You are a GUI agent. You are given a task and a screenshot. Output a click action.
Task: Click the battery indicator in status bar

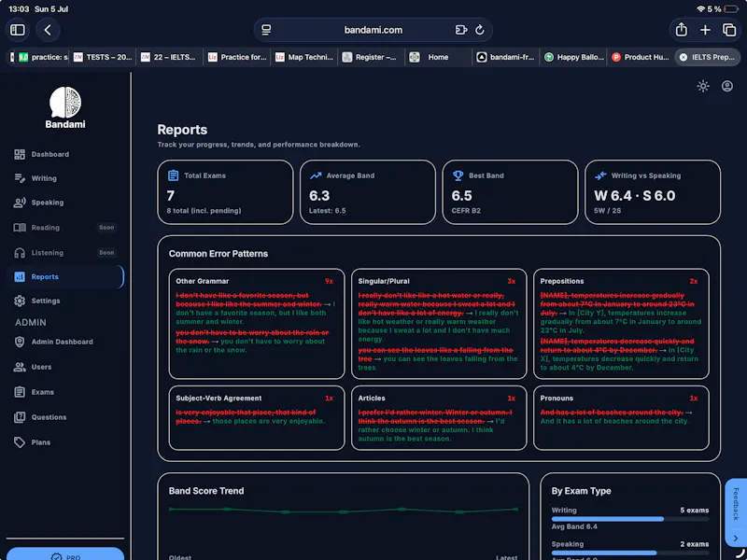click(731, 9)
